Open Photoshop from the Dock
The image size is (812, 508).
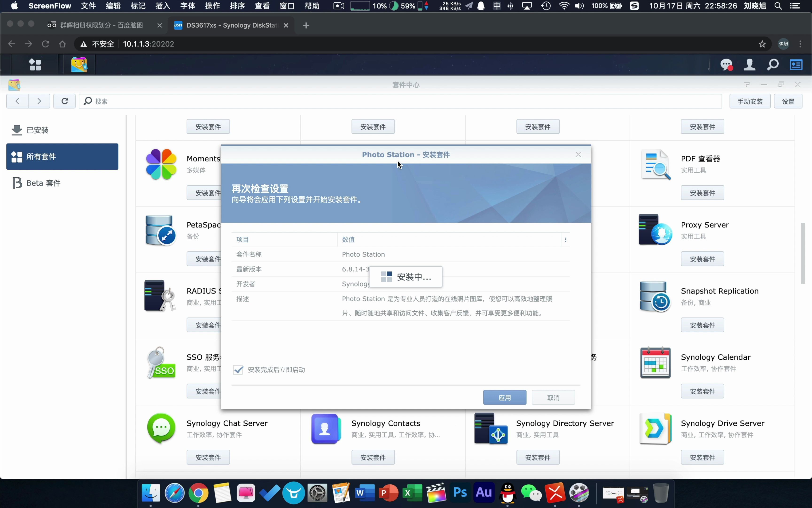[460, 493]
